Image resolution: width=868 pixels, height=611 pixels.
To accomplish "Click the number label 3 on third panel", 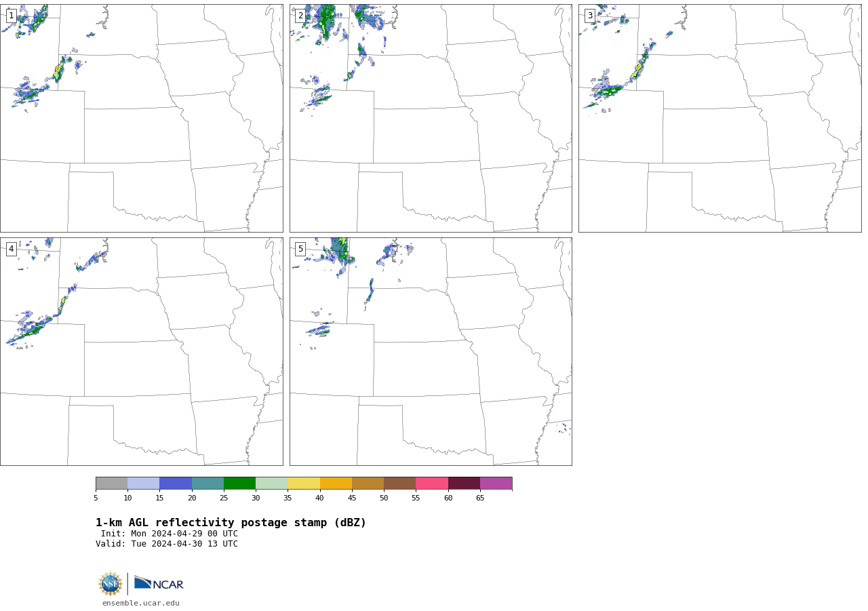I will [x=589, y=16].
